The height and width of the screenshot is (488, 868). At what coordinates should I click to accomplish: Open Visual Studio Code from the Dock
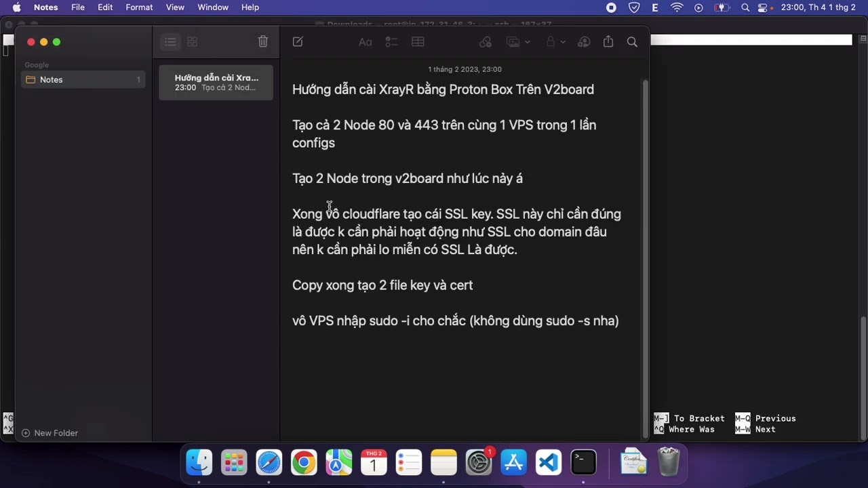[x=548, y=463]
